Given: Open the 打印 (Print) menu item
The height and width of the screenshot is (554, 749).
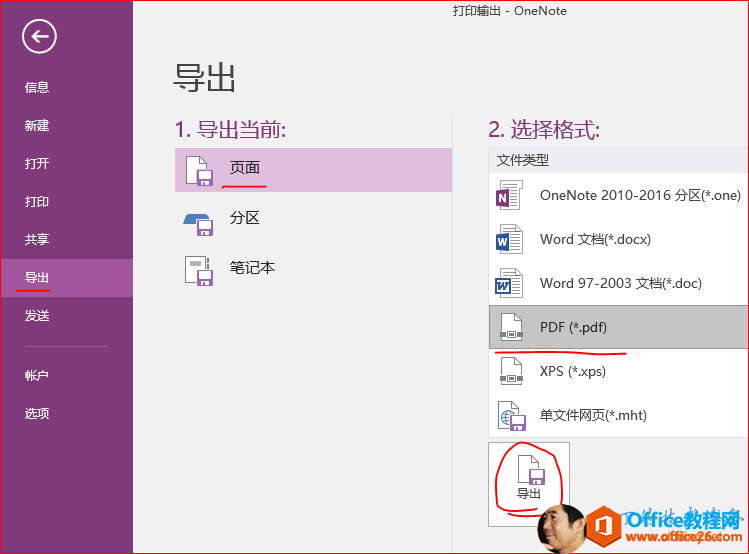Looking at the screenshot, I should (37, 202).
